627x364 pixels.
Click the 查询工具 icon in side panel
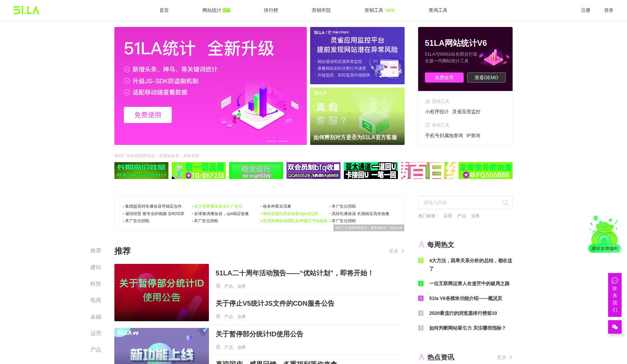tap(427, 125)
